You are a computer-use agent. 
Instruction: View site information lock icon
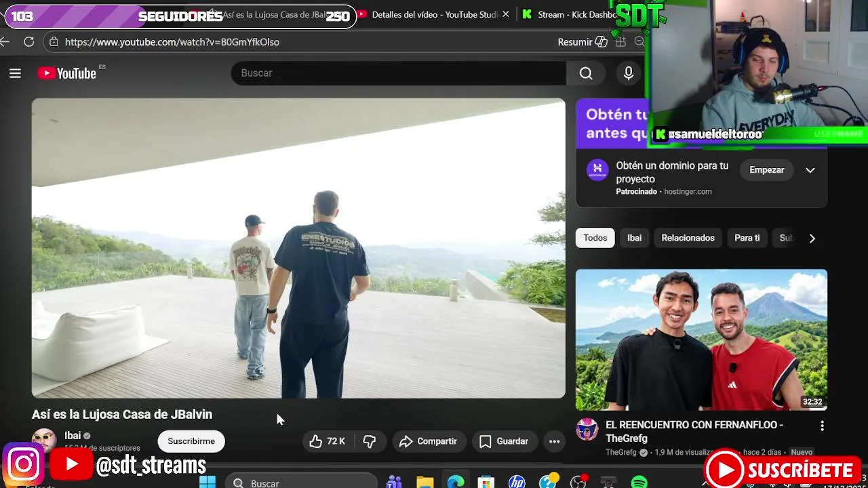[54, 42]
